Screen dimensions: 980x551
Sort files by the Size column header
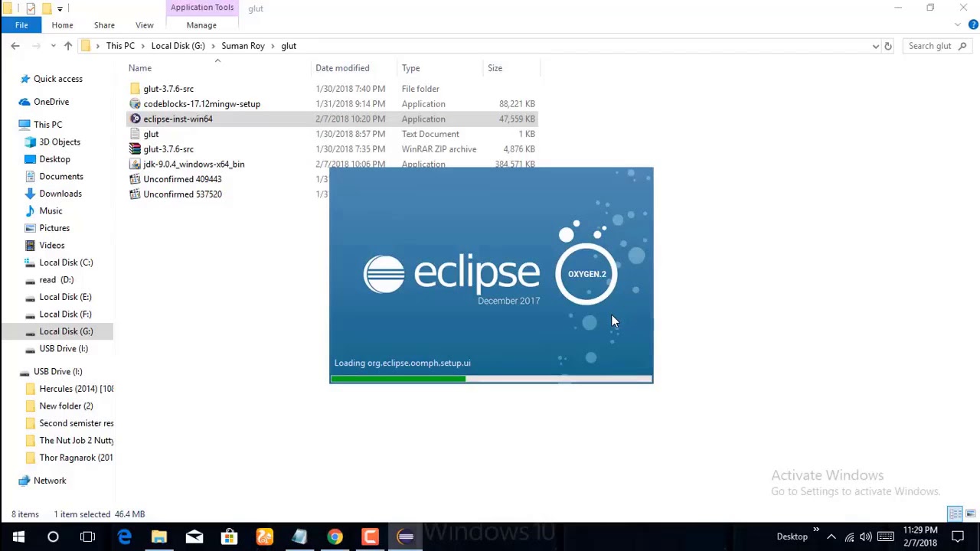495,68
